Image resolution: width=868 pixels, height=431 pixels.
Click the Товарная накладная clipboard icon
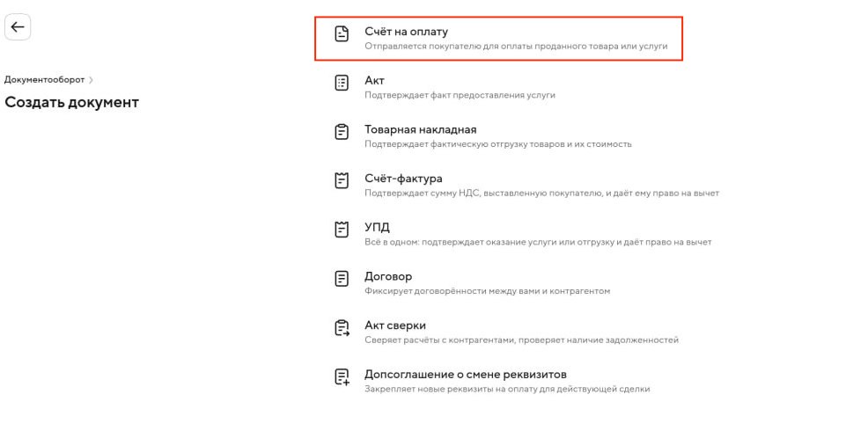coord(342,131)
